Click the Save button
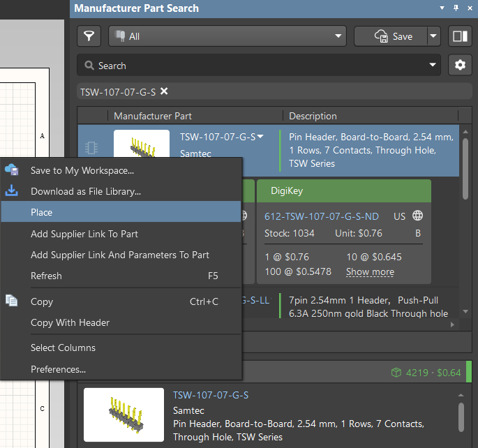This screenshot has width=478, height=448. coord(391,36)
